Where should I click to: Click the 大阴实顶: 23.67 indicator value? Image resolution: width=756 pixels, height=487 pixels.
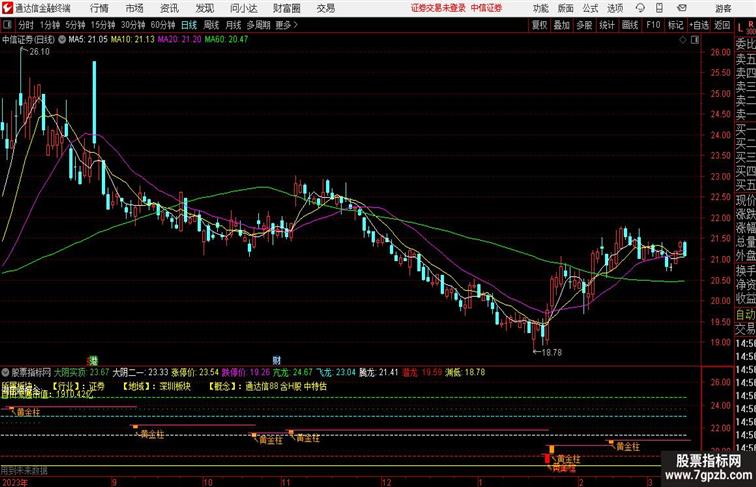[81, 372]
